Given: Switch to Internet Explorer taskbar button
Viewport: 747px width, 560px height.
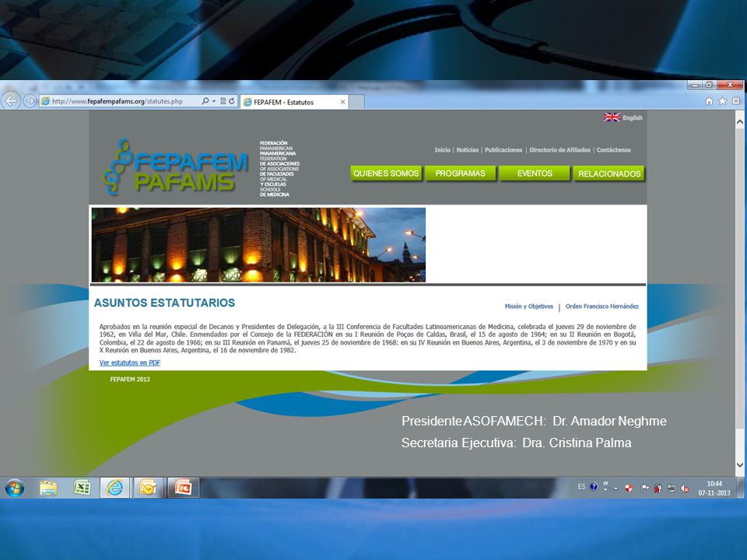Looking at the screenshot, I should click(x=115, y=488).
